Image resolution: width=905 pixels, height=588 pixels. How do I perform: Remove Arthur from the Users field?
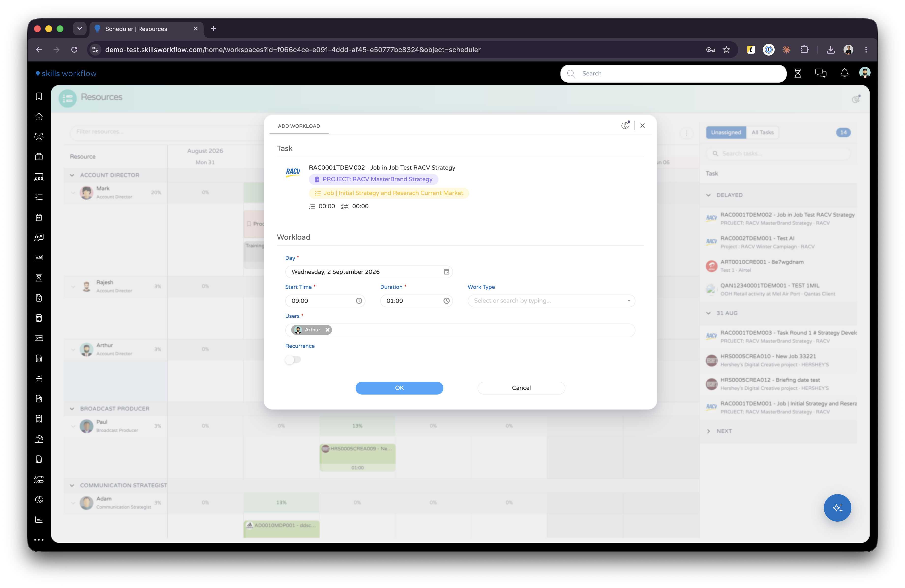[327, 330]
